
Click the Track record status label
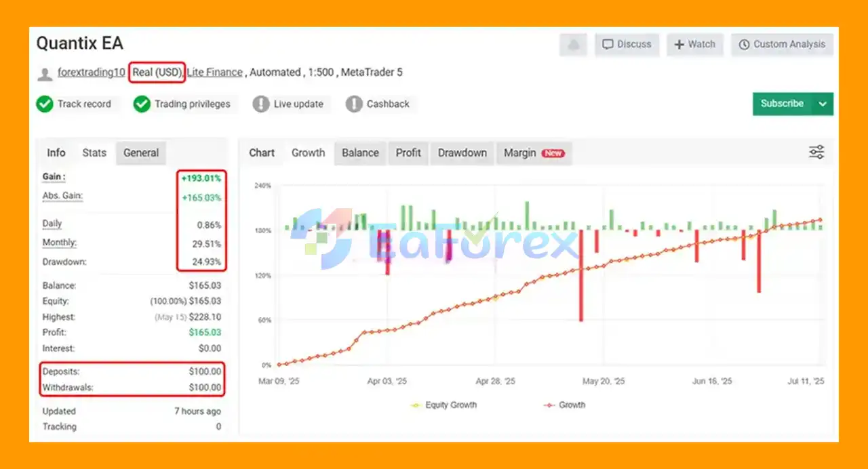coord(84,104)
